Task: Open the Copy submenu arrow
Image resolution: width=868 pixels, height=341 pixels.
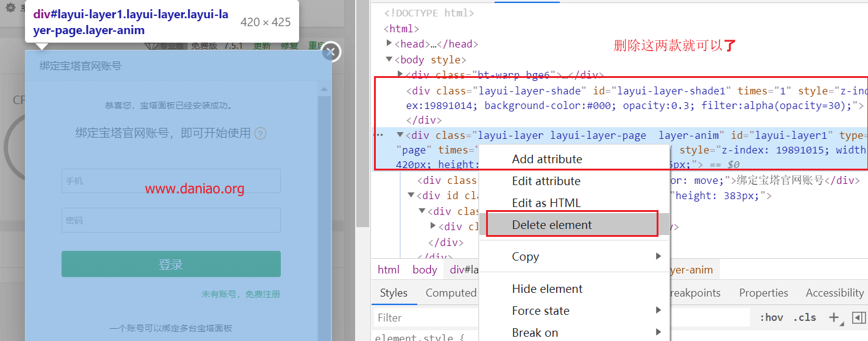Action: [658, 256]
